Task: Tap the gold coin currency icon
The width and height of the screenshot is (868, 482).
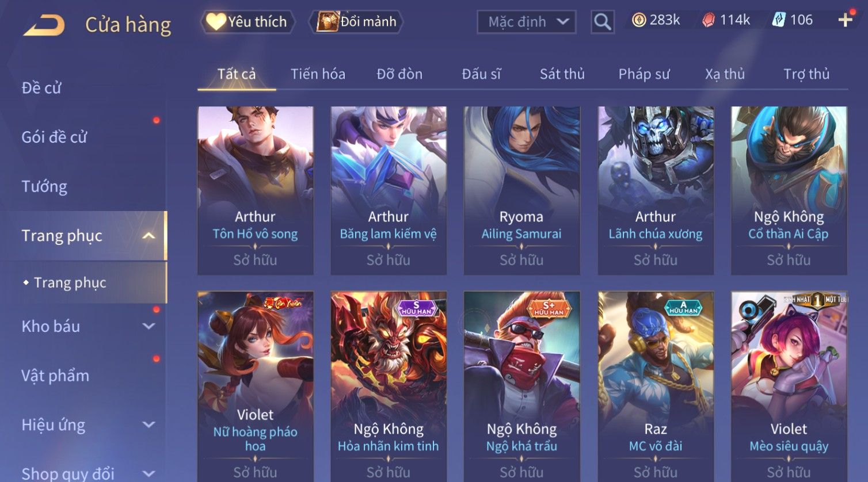Action: point(639,21)
